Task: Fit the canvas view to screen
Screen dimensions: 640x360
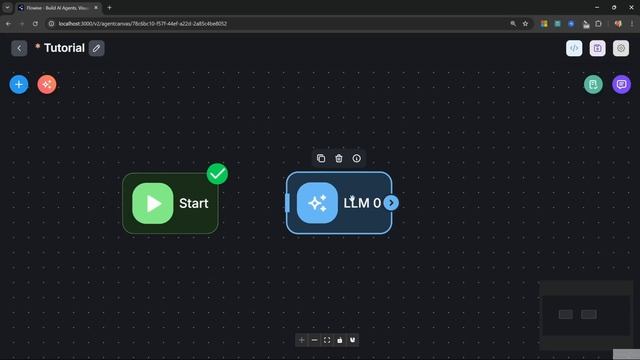Action: pyautogui.click(x=327, y=340)
